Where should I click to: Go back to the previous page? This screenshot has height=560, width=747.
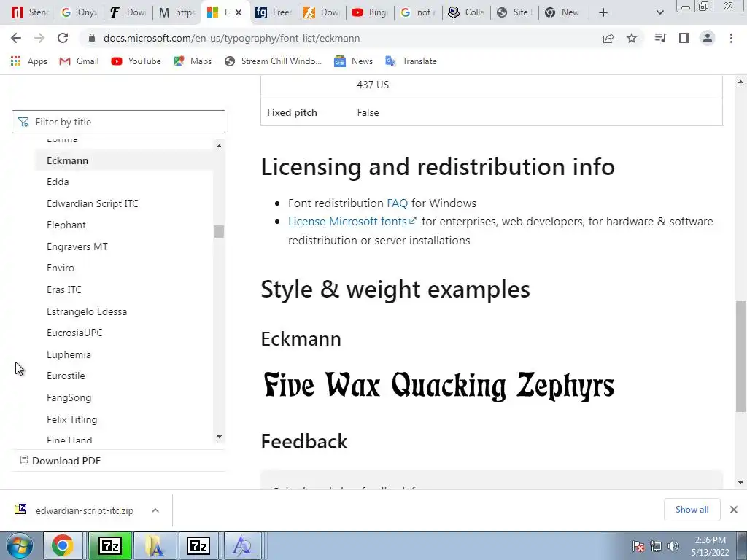pos(16,38)
